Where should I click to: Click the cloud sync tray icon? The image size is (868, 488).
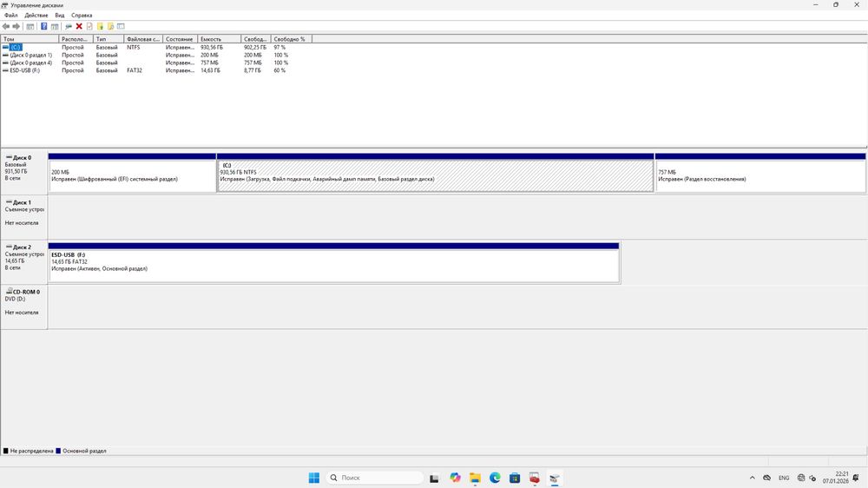(766, 478)
